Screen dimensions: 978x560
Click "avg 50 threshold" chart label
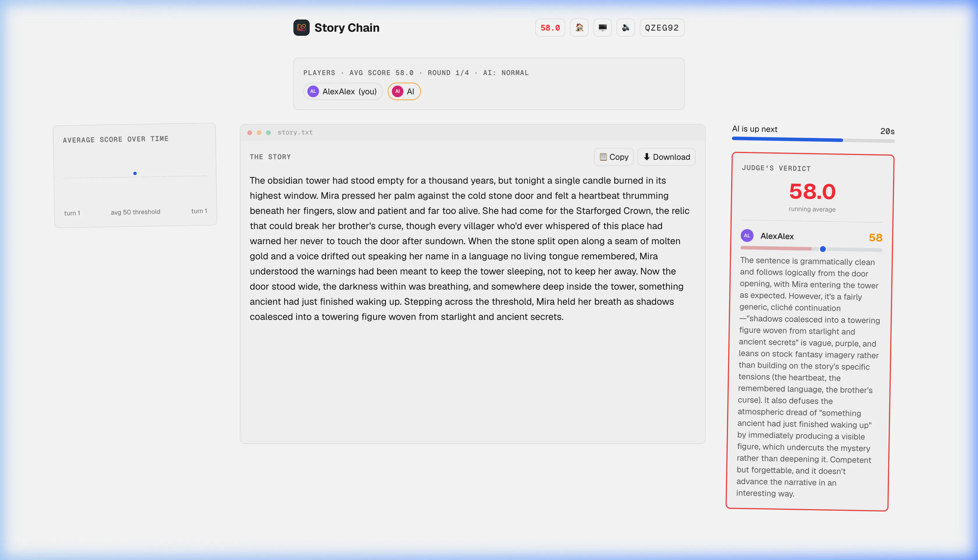click(135, 212)
